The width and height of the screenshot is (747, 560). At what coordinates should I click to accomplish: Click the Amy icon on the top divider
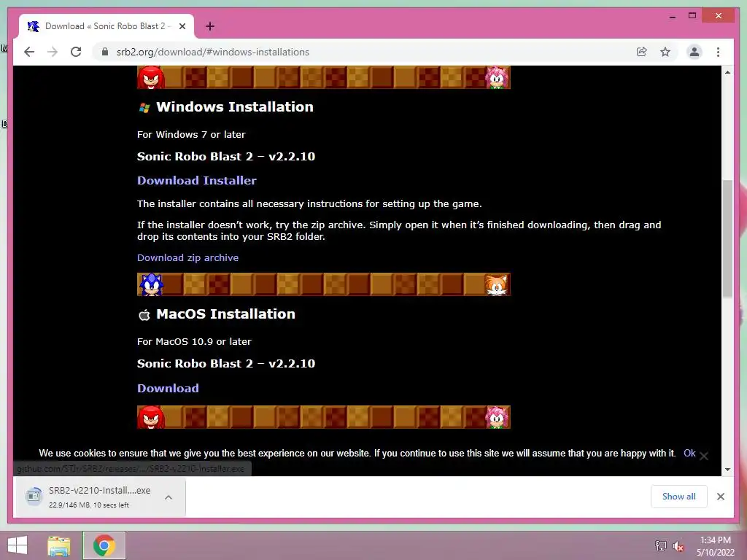(x=498, y=77)
